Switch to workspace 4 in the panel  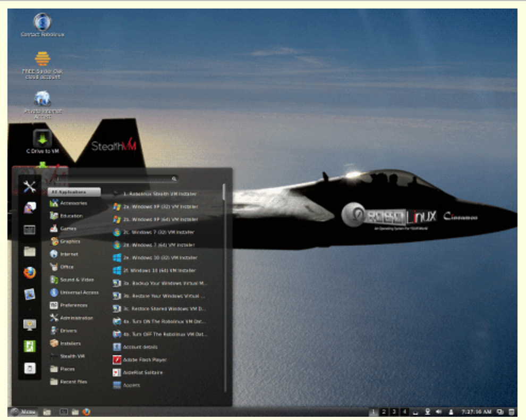tap(405, 411)
